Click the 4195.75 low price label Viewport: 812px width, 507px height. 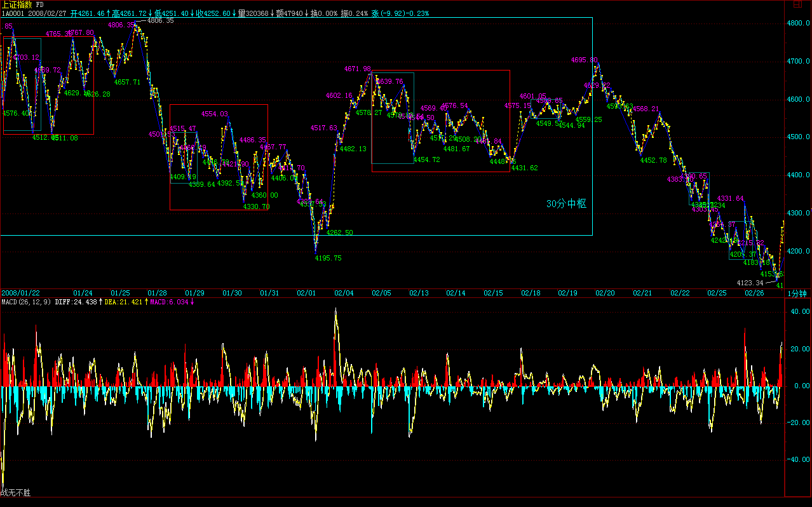click(x=328, y=258)
